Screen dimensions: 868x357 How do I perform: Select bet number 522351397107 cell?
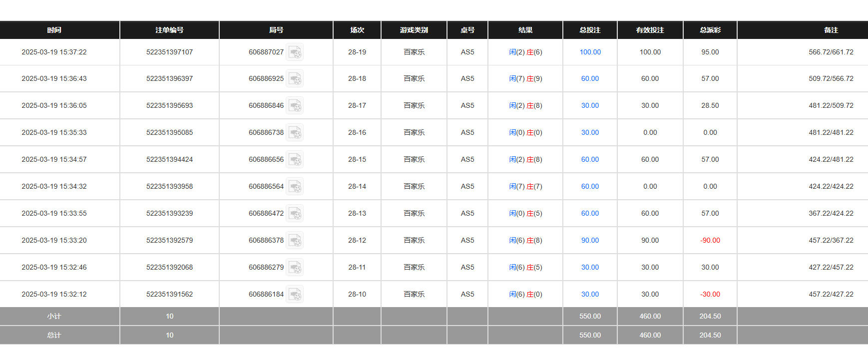169,52
